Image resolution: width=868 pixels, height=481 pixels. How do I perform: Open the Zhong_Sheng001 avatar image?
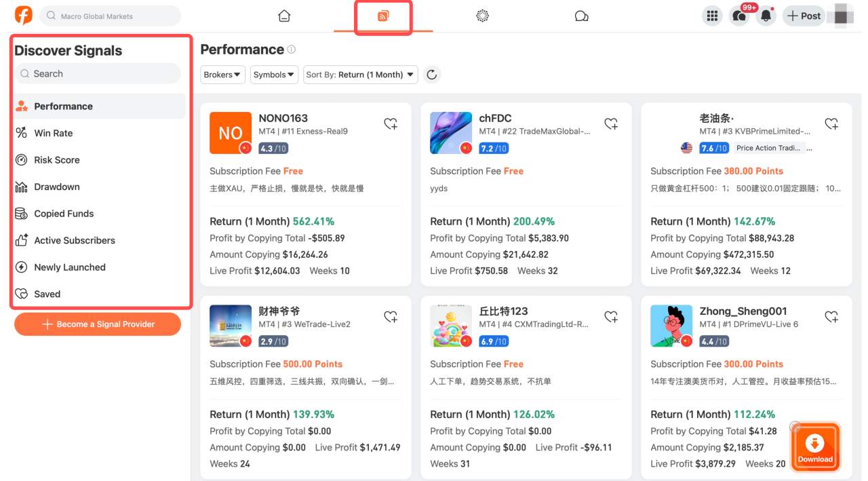[x=671, y=326]
